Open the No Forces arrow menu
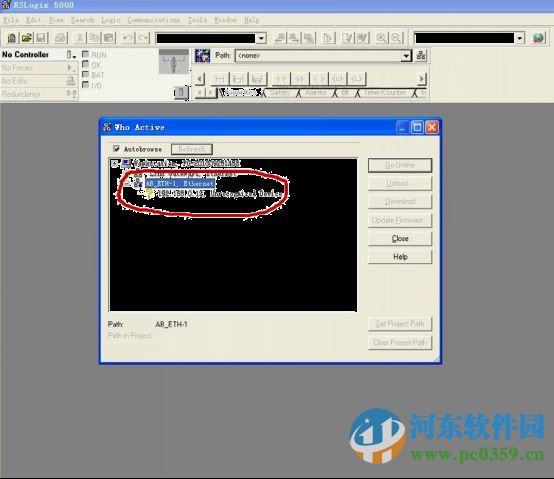The height and width of the screenshot is (479, 554). coord(70,67)
